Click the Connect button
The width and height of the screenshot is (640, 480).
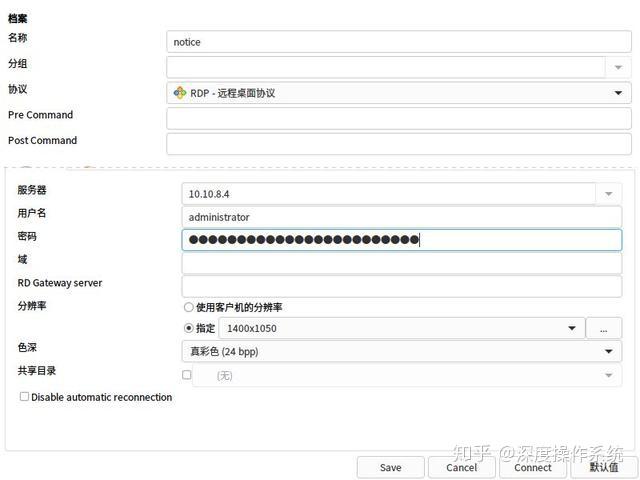[x=533, y=467]
